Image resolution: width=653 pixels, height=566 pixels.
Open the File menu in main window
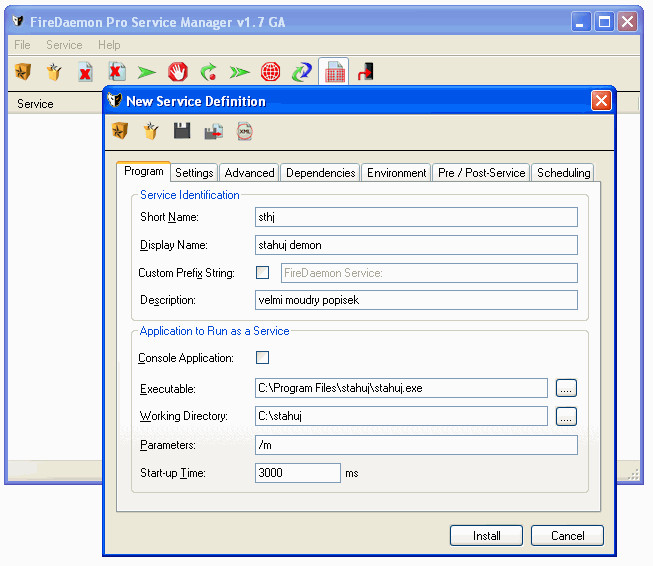tap(22, 45)
